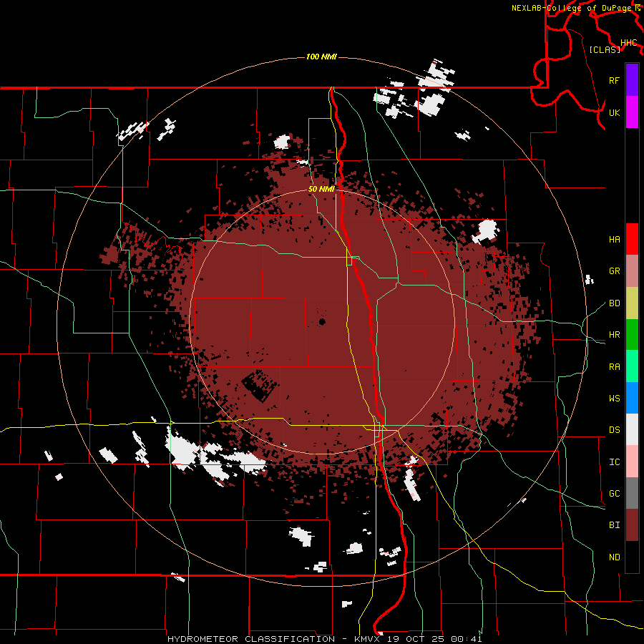
Task: Click the GR pinkish legend color swatch
Action: pos(632,271)
